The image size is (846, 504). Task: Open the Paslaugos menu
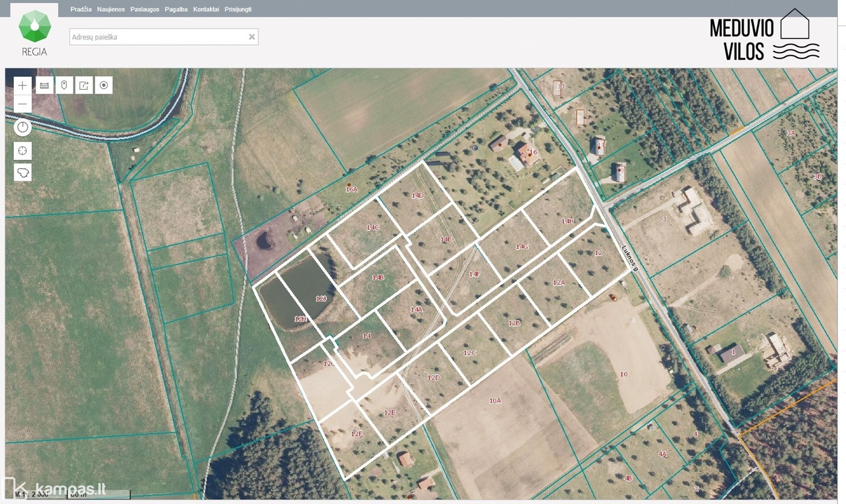(144, 9)
